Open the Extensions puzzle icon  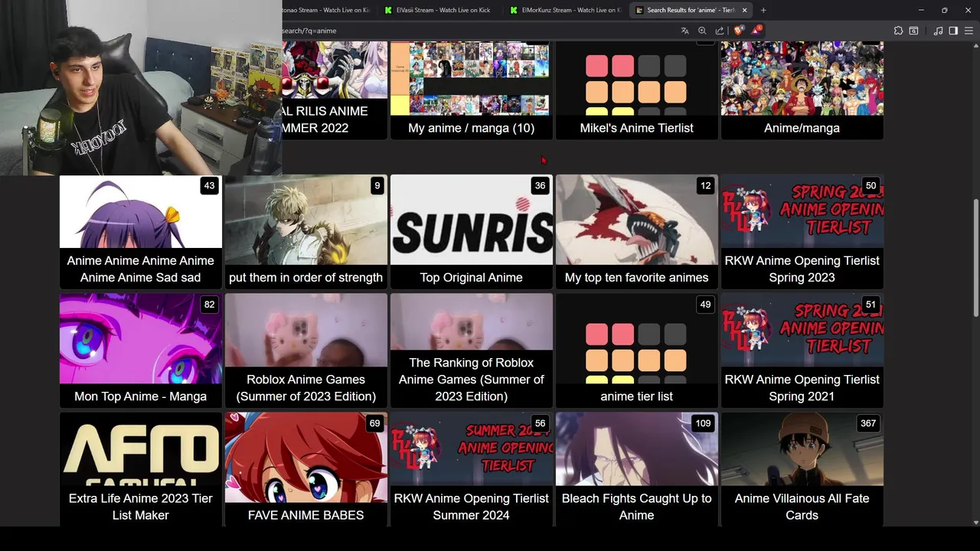coord(898,31)
